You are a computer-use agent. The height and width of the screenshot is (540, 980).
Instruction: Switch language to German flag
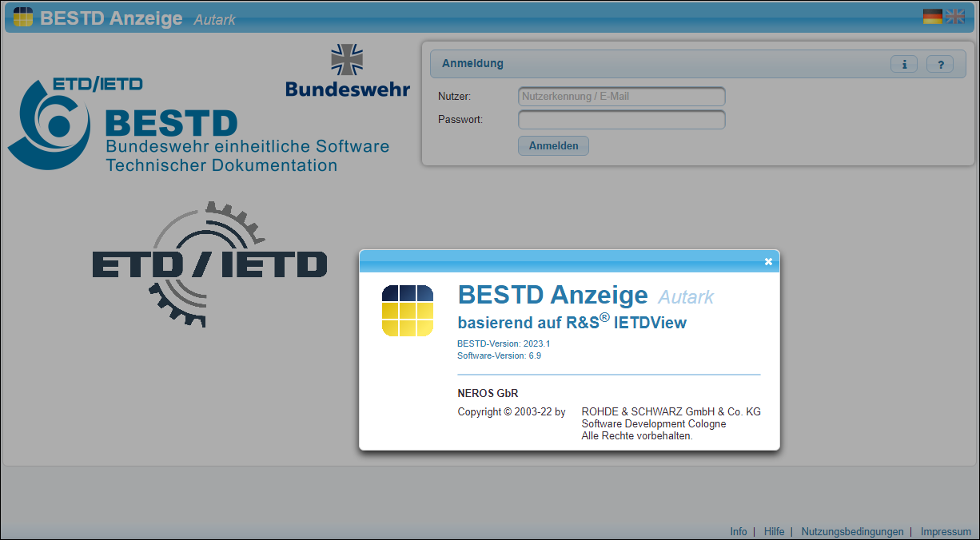(x=933, y=17)
